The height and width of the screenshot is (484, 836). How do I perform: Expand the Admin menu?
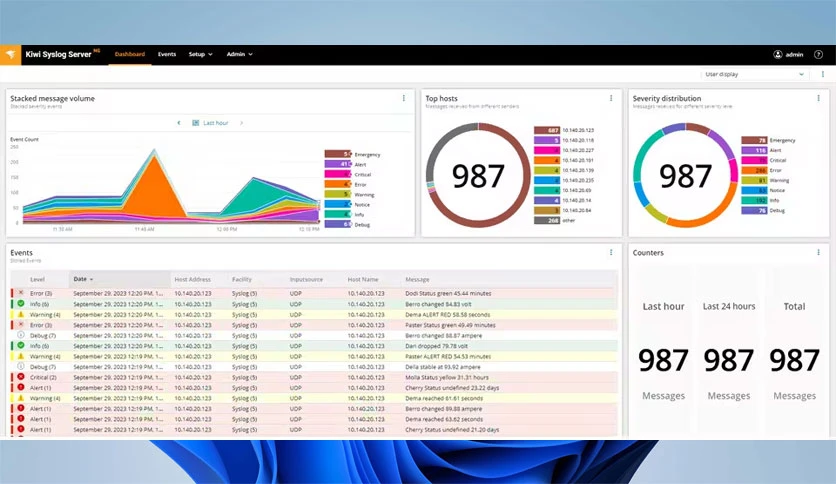click(239, 54)
